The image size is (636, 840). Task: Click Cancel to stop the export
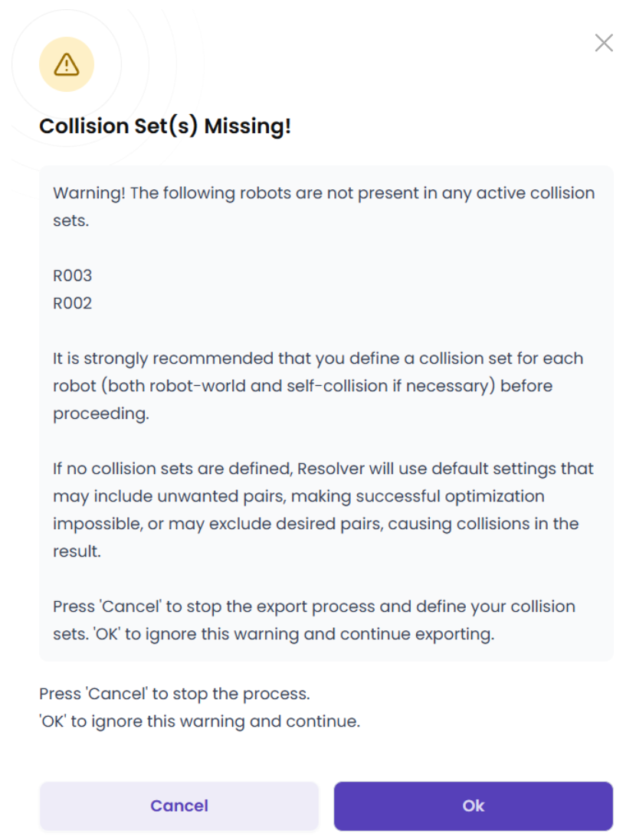point(179,806)
